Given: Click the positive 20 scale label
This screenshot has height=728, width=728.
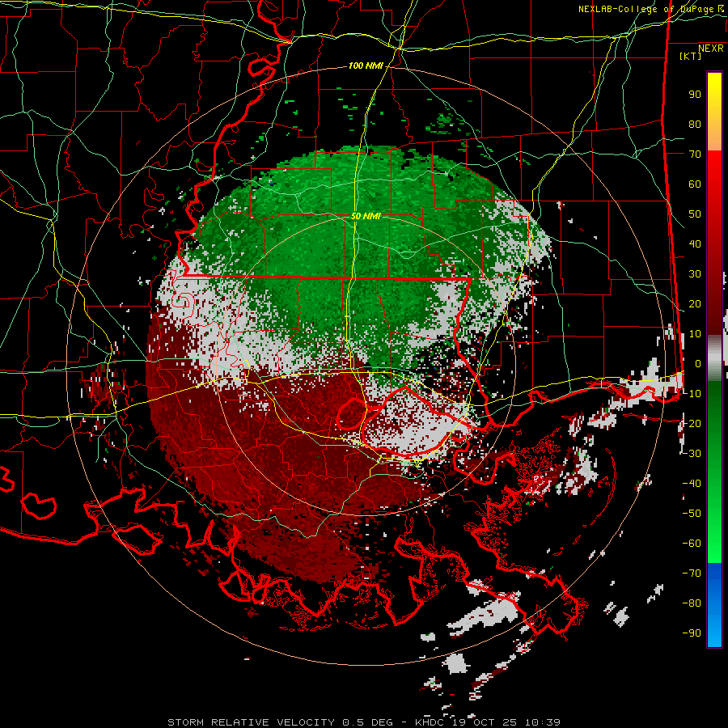Looking at the screenshot, I should pos(695,304).
